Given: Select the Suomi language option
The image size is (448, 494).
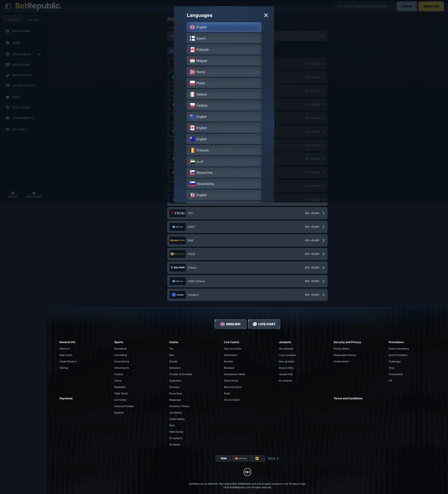Looking at the screenshot, I should pos(224,38).
